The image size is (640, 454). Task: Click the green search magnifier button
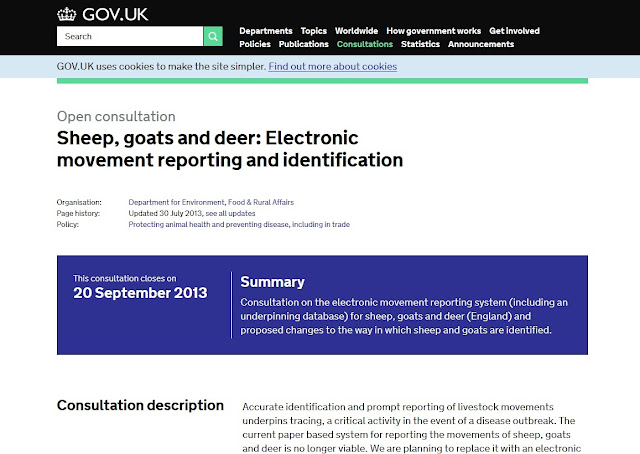pyautogui.click(x=213, y=36)
